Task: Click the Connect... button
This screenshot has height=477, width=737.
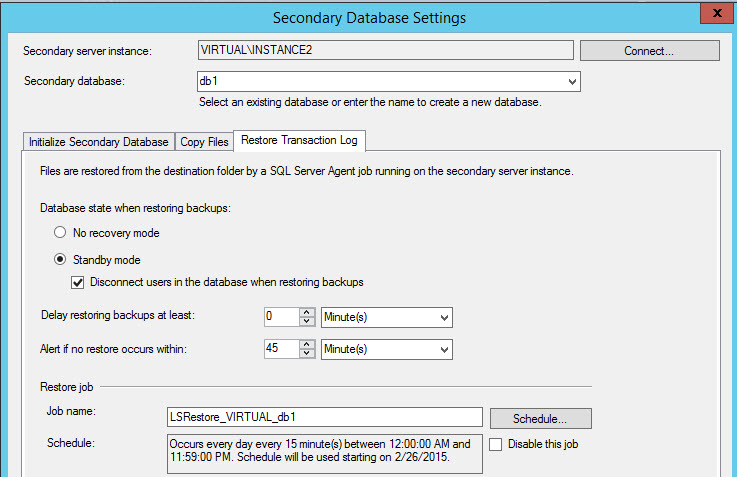Action: click(649, 50)
